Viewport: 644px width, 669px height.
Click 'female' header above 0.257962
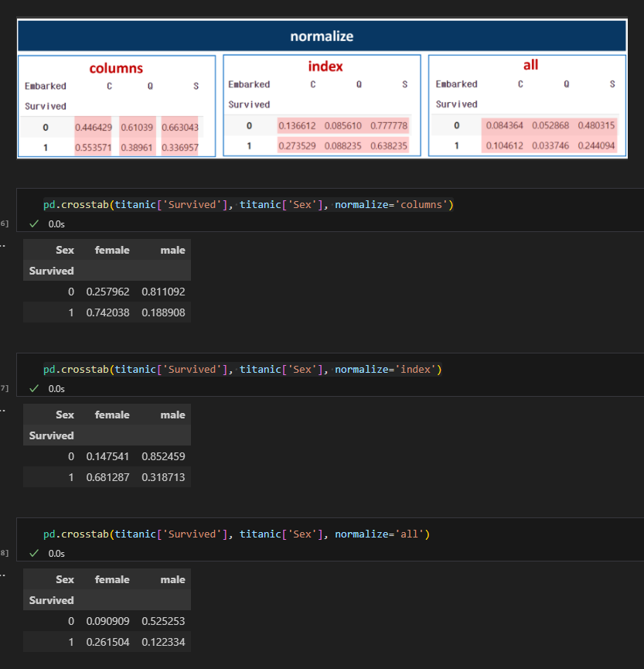pos(112,250)
